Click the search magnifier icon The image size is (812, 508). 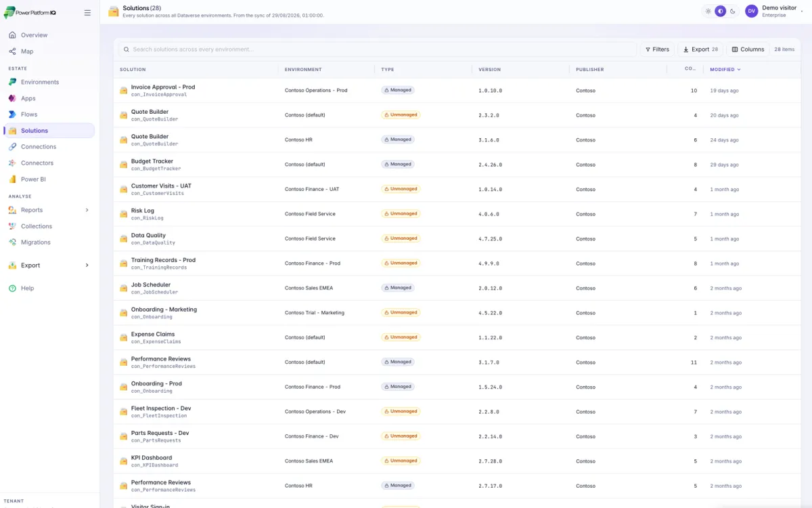[x=127, y=49]
